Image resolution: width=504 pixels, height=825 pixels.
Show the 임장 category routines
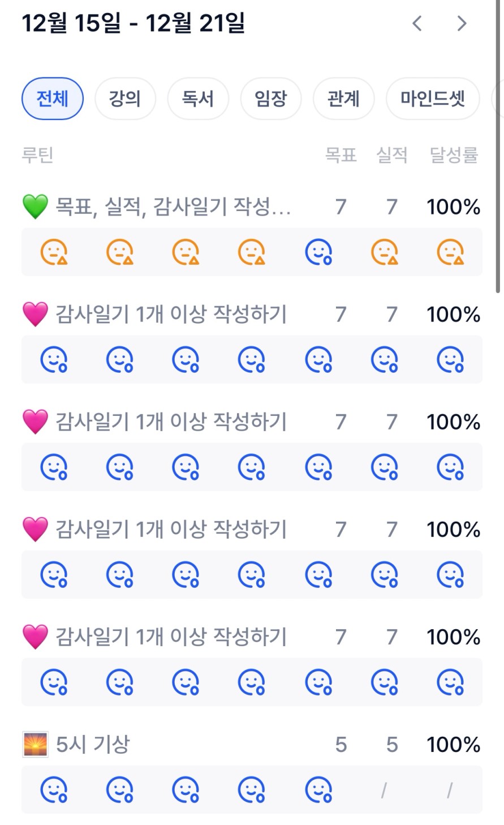(271, 98)
